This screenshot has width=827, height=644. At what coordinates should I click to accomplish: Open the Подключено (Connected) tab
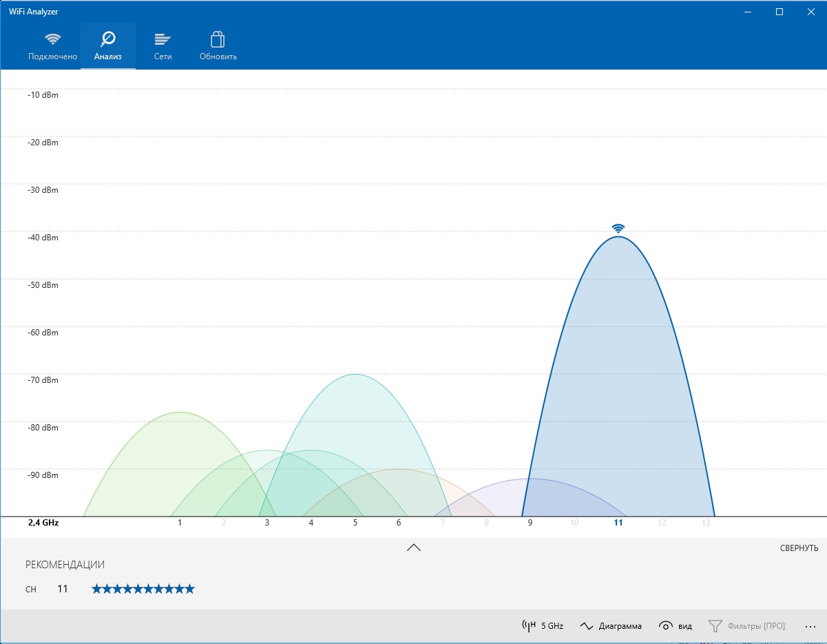point(52,46)
